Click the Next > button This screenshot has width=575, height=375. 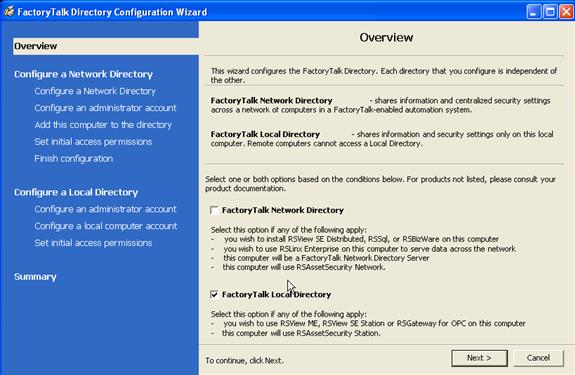click(479, 358)
